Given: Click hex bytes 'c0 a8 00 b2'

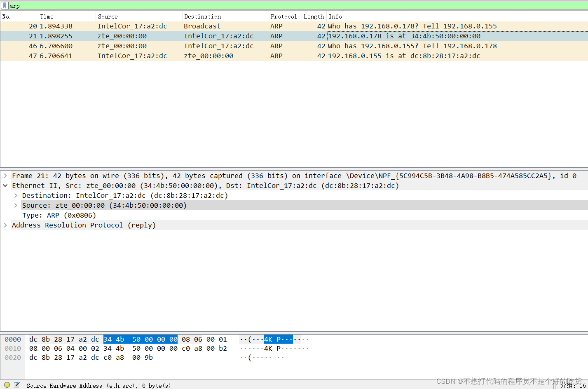Looking at the screenshot, I should coord(204,348).
